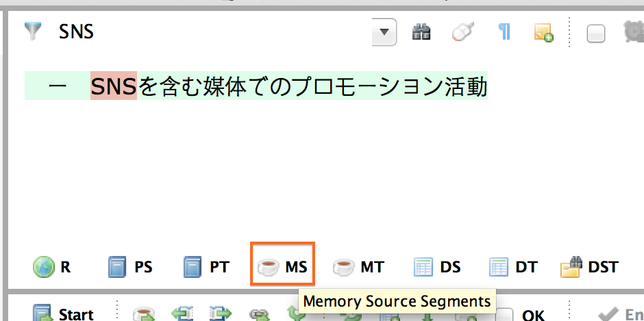Choose the PT project target filter

tap(206, 267)
